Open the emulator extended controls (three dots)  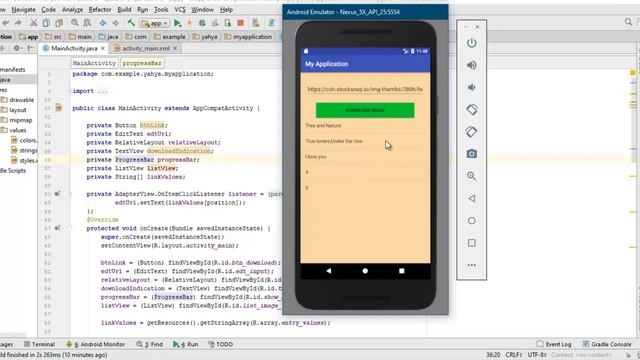pyautogui.click(x=471, y=265)
